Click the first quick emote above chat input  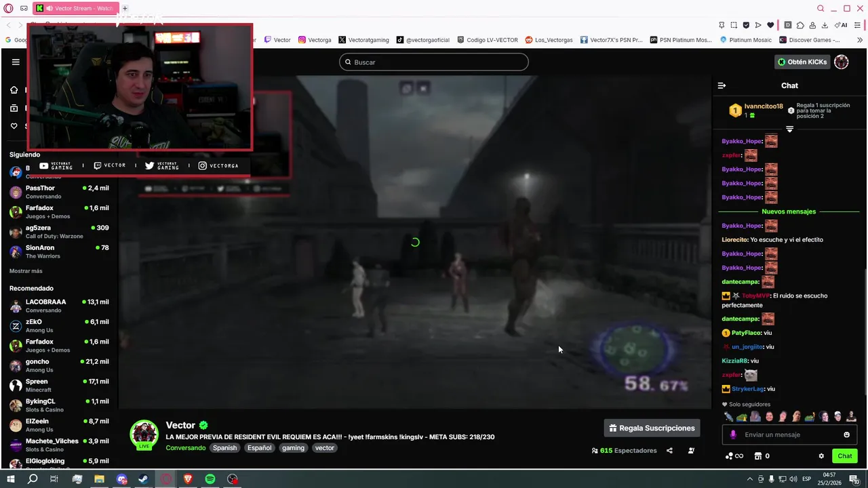tap(728, 417)
